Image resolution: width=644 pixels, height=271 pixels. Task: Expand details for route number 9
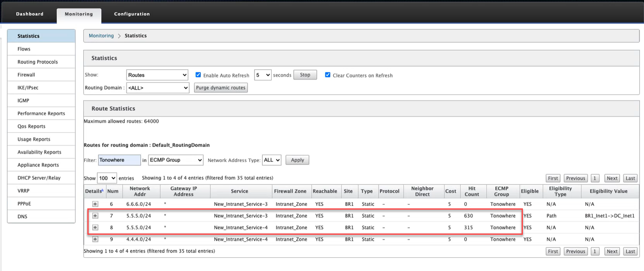(95, 239)
